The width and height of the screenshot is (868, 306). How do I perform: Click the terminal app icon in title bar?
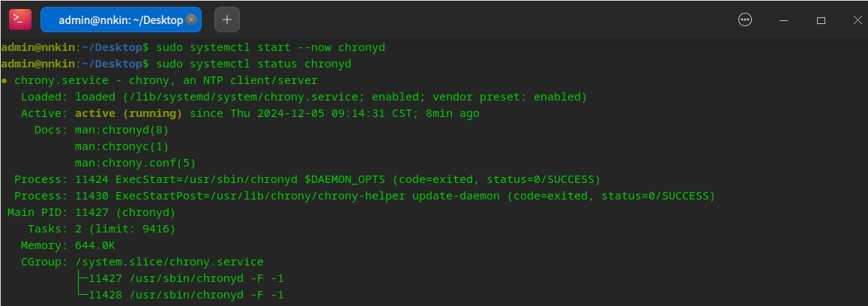19,20
